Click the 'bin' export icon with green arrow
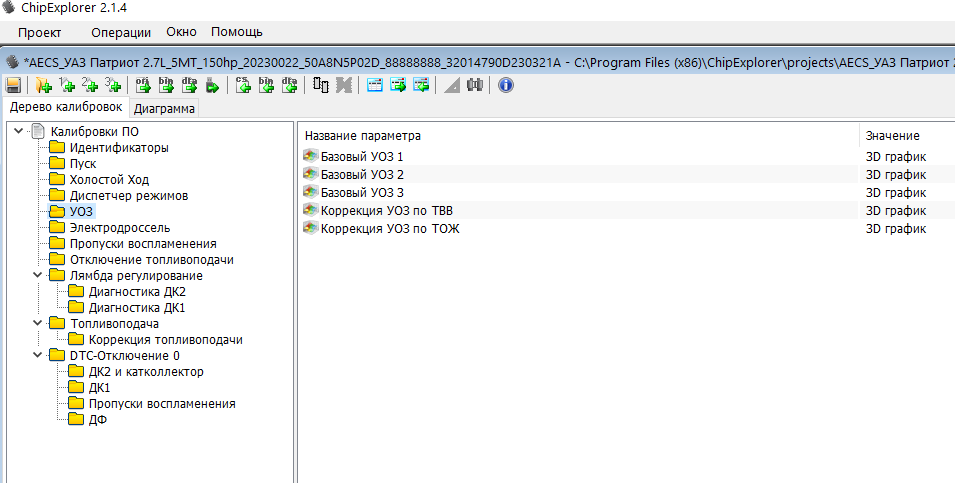The image size is (955, 483). pyautogui.click(x=166, y=85)
